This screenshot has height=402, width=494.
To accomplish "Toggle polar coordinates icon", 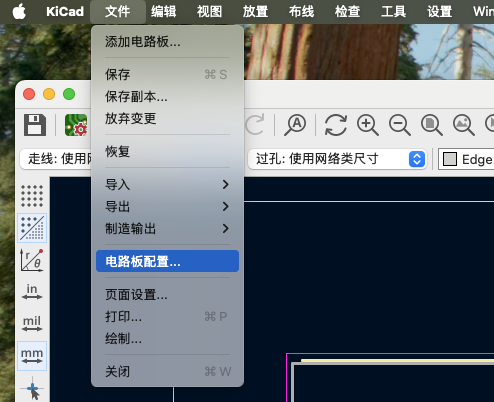I will 32,260.
